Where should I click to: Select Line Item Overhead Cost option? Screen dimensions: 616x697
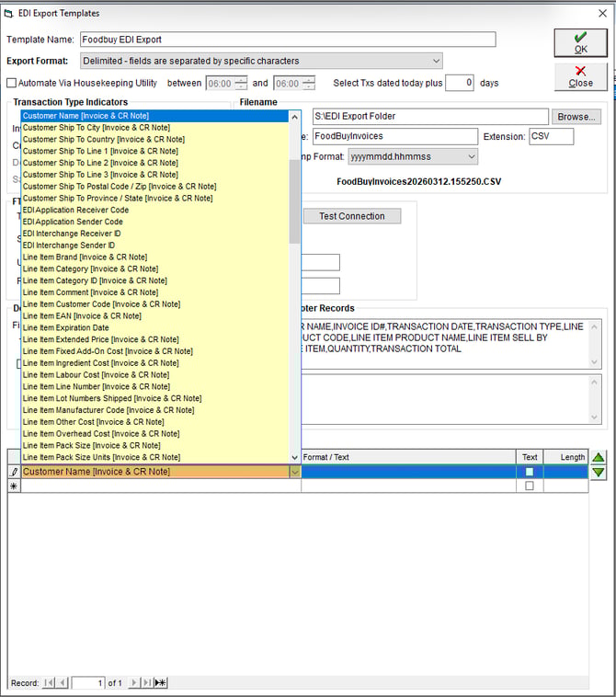(x=154, y=434)
